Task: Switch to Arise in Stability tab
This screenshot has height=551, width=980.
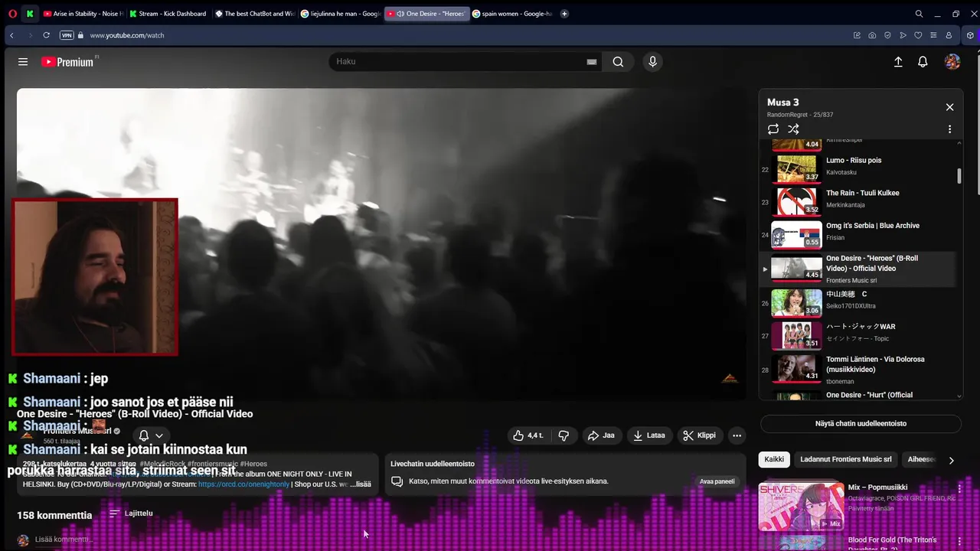Action: click(x=83, y=14)
